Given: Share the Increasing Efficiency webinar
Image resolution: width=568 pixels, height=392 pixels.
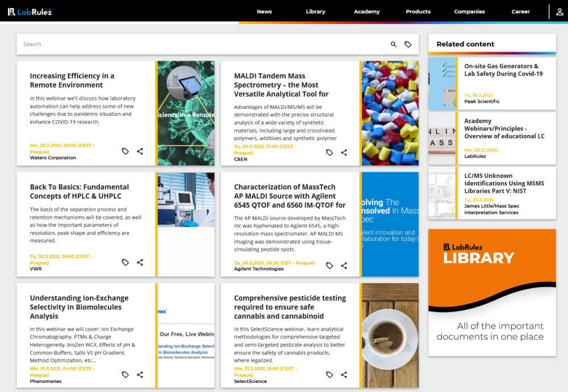Looking at the screenshot, I should point(140,151).
